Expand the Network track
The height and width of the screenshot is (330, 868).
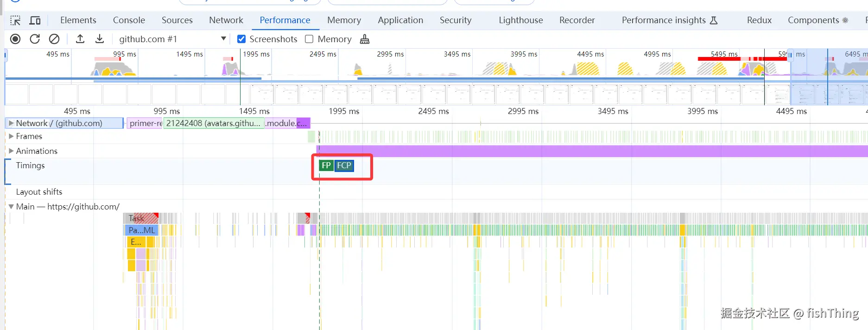[11, 123]
